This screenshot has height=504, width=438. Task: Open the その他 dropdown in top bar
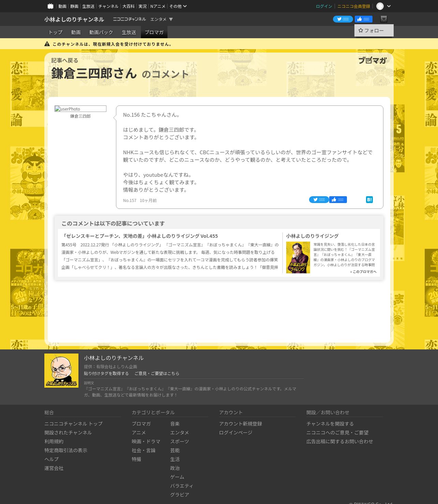tap(178, 6)
